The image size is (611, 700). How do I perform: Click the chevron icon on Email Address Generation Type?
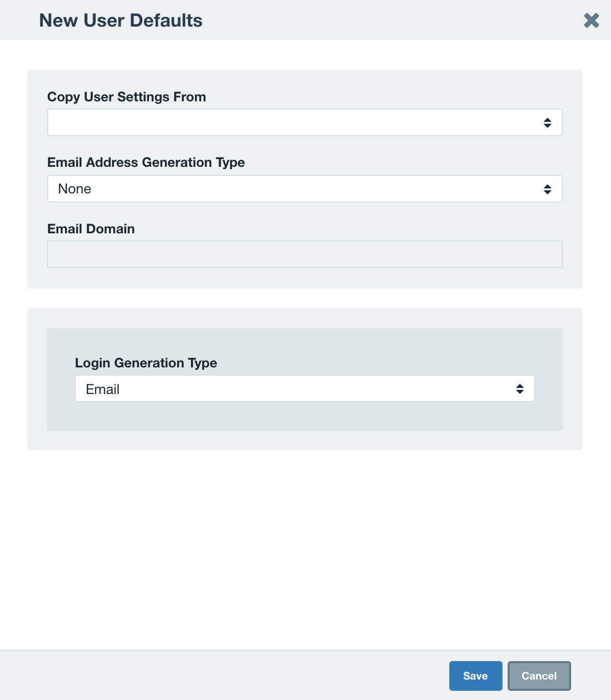tap(548, 188)
